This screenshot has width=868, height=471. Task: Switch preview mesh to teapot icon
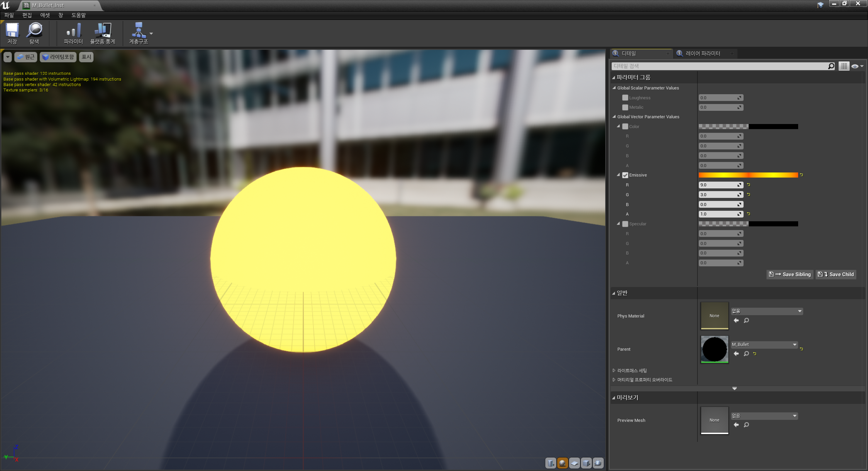[x=598, y=463]
